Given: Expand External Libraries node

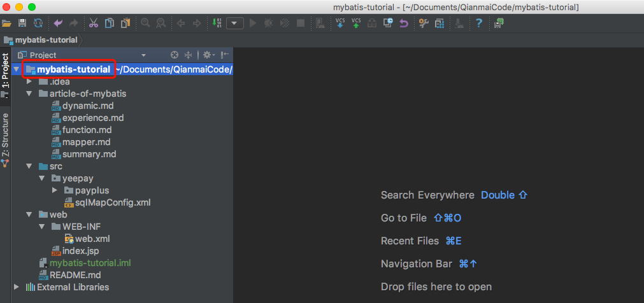Looking at the screenshot, I should click(x=16, y=287).
